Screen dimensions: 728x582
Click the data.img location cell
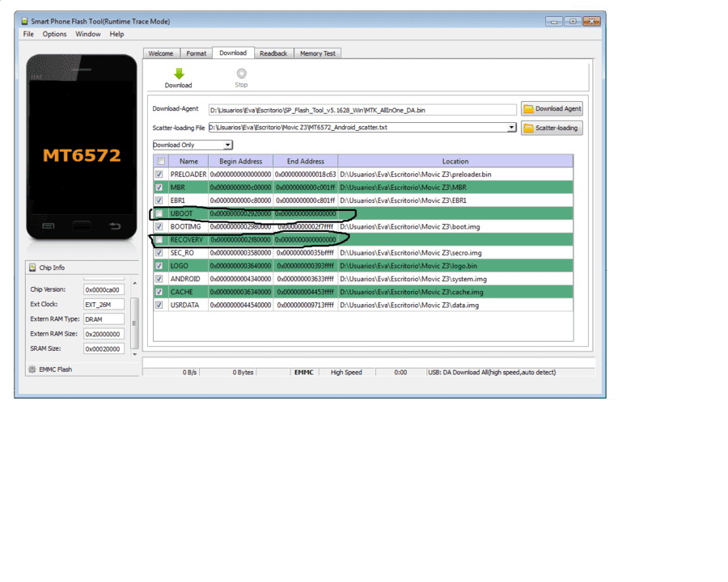455,305
